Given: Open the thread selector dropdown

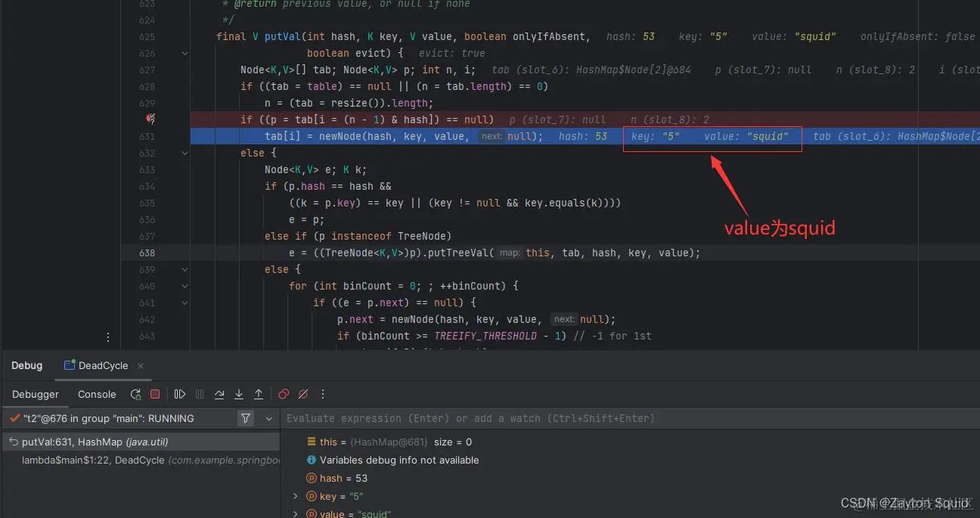Looking at the screenshot, I should (268, 418).
